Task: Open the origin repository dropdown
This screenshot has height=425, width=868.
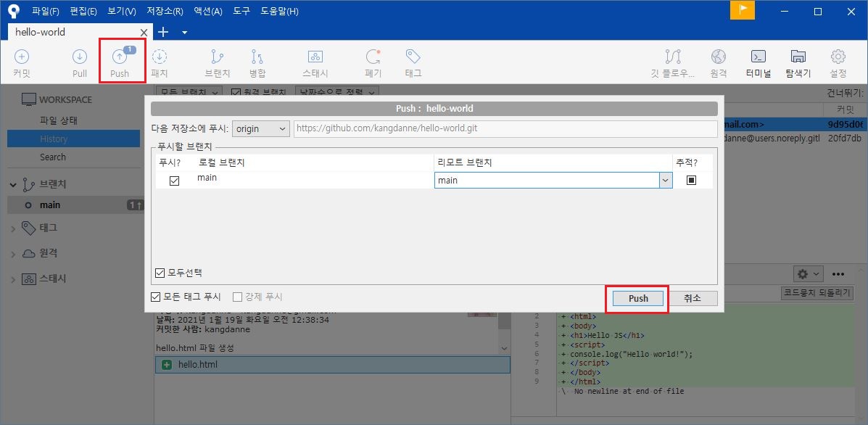Action: [261, 128]
